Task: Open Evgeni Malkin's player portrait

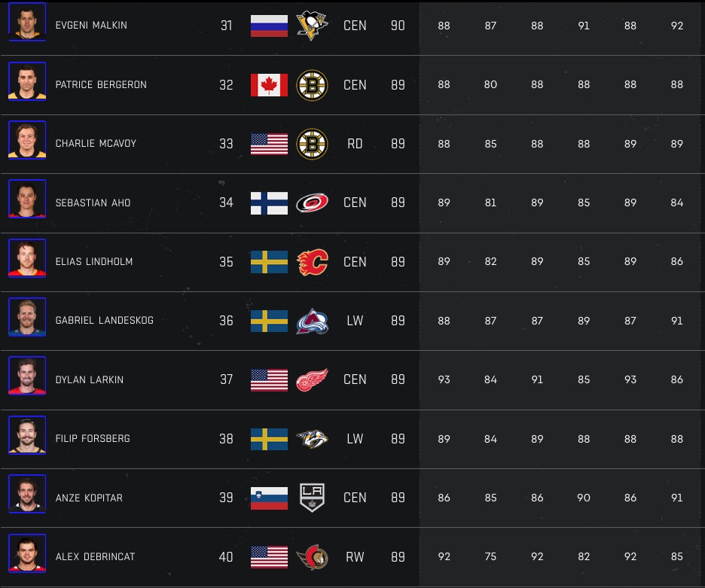Action: pos(27,22)
